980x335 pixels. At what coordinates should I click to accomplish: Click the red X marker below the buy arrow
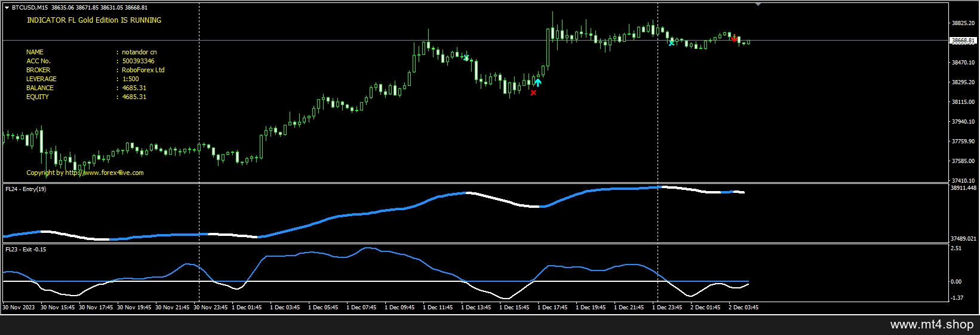(533, 93)
